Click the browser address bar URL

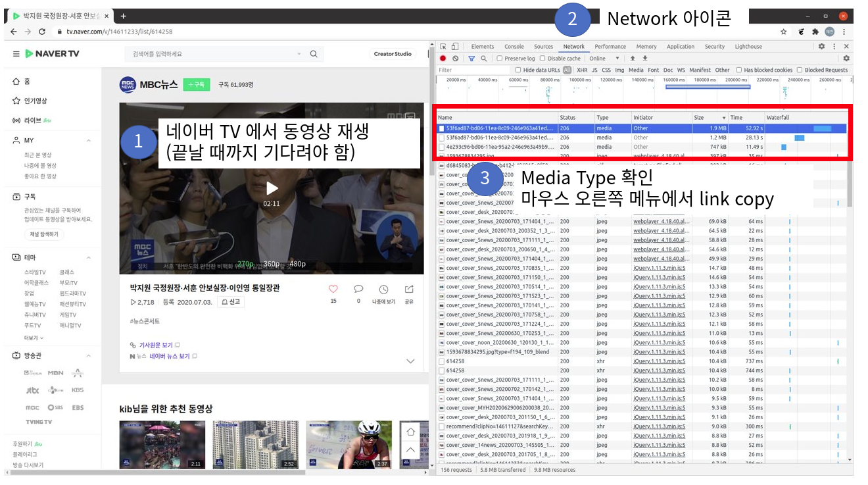119,32
